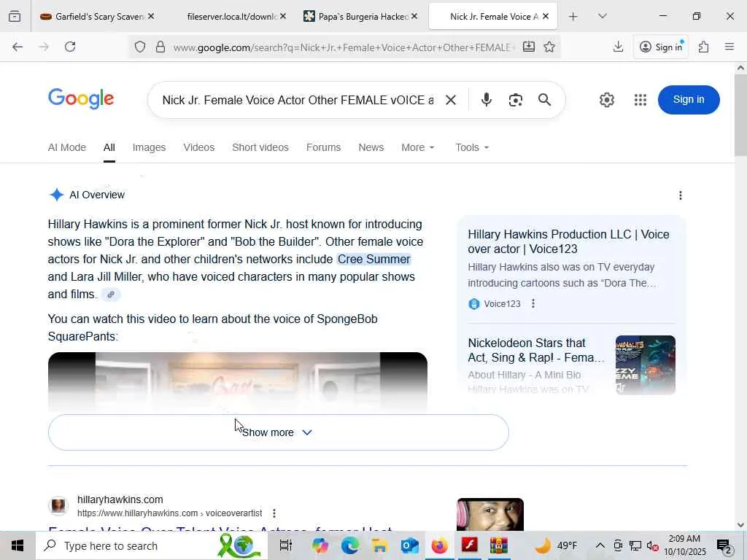Select the News search tab
Image resolution: width=747 pixels, height=560 pixels.
pos(371,147)
